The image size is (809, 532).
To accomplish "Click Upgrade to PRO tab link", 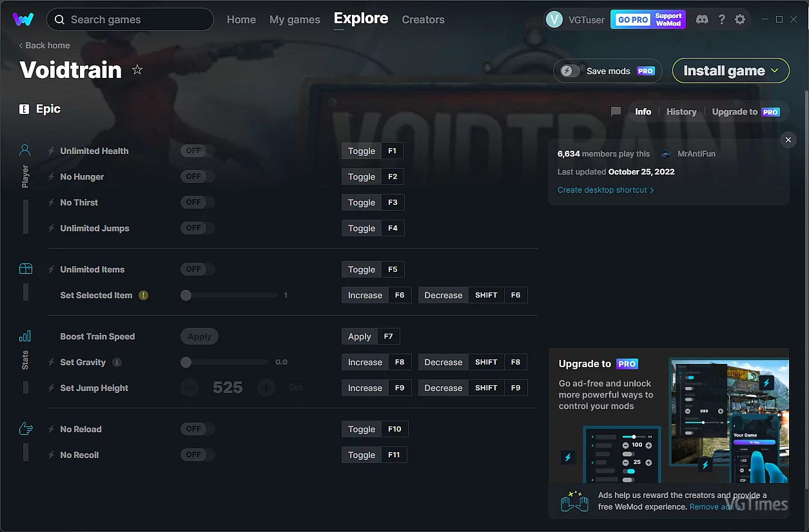I will point(746,111).
